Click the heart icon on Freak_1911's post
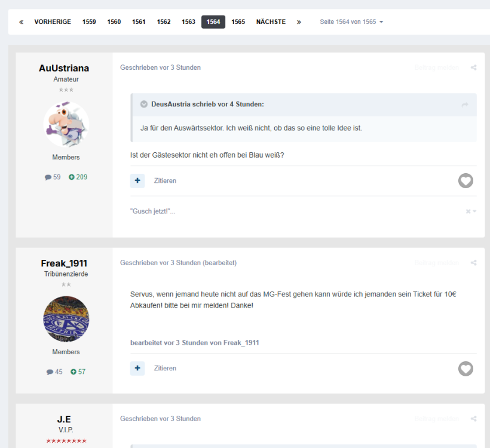Viewport: 490px width, 448px height. tap(465, 369)
